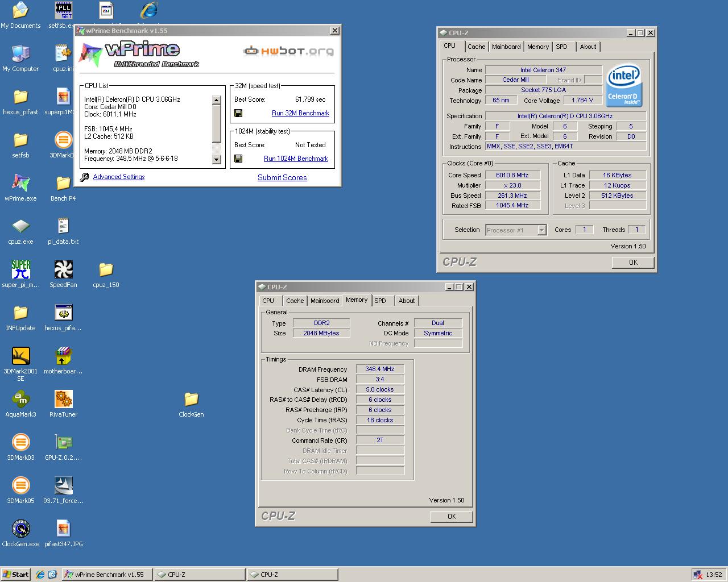Open Cache tab in CPU-Z memory window

point(295,301)
